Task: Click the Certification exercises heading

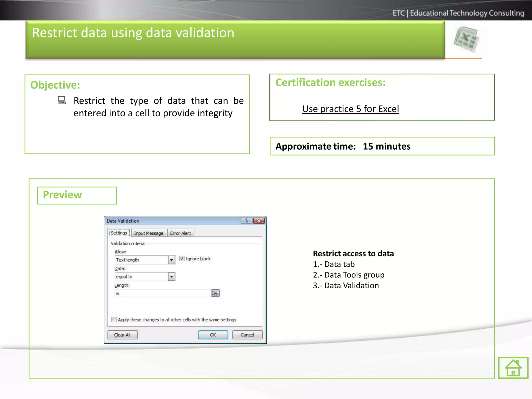Action: pos(330,82)
